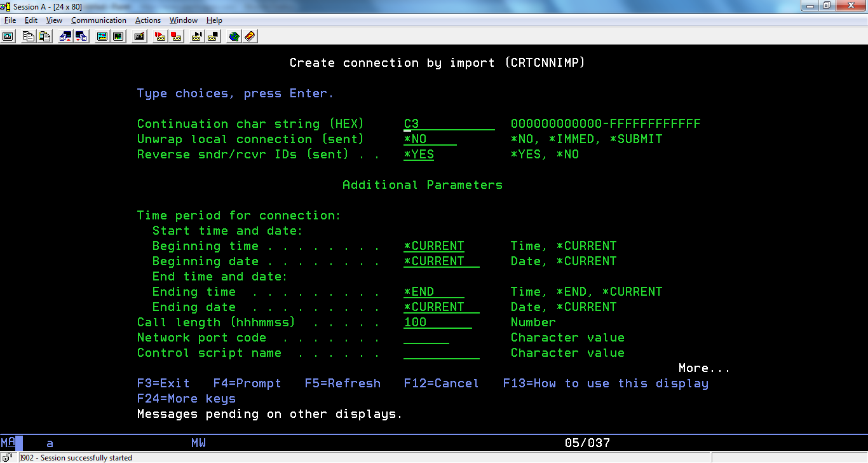868x463 pixels.
Task: Open the Display setup toolbar icon
Action: (x=102, y=36)
